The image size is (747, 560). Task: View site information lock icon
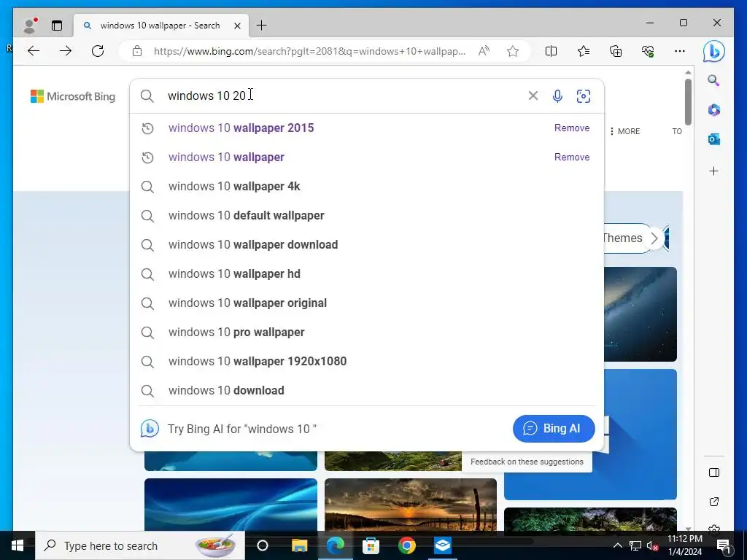coord(137,51)
